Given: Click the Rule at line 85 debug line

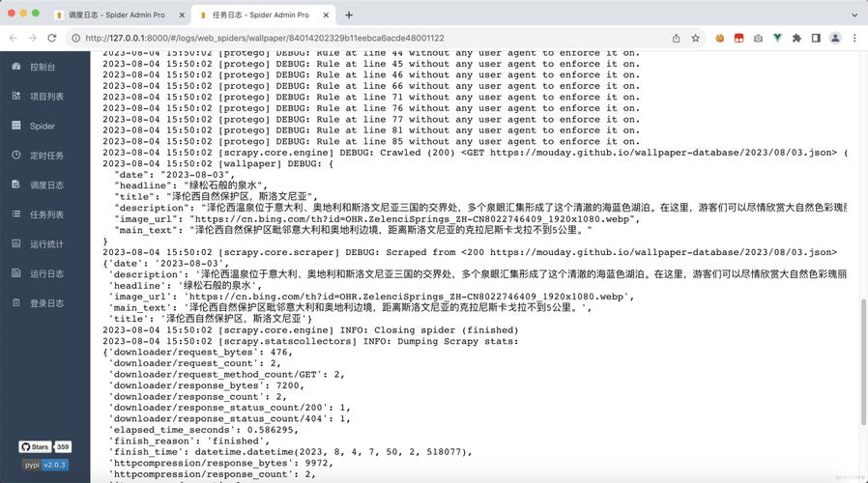Looking at the screenshot, I should pos(371,141).
